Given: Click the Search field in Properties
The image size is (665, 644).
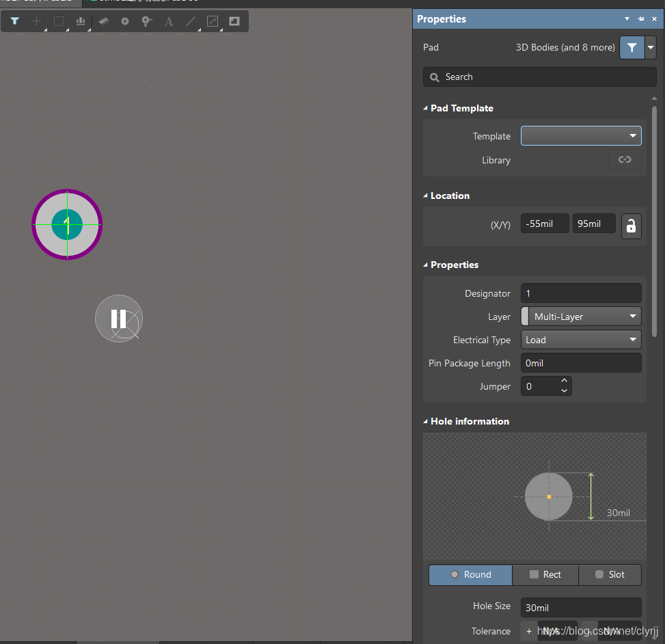Looking at the screenshot, I should [534, 77].
